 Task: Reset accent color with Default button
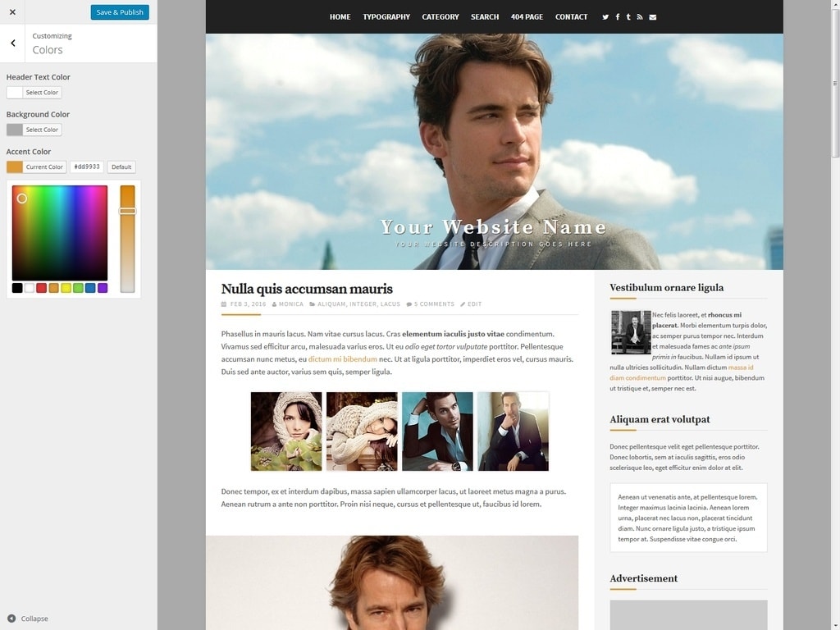click(121, 167)
